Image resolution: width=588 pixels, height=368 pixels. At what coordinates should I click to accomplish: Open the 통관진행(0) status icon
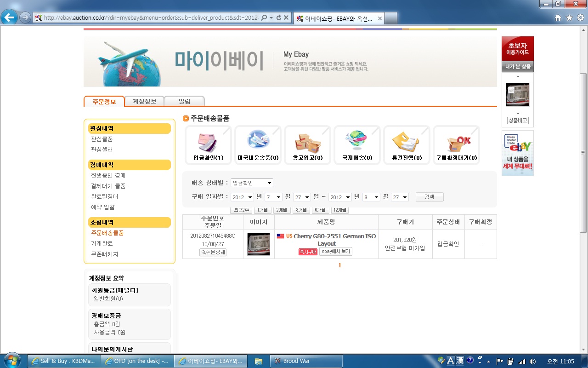pyautogui.click(x=407, y=145)
